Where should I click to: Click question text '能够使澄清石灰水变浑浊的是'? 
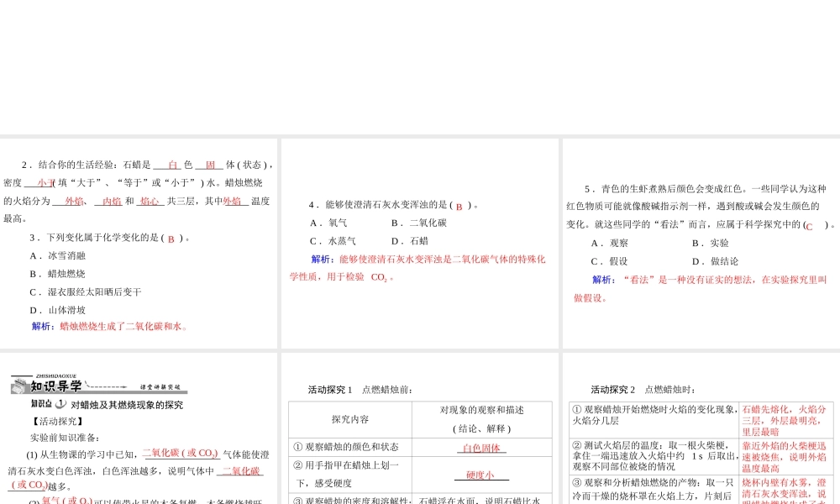(x=387, y=205)
